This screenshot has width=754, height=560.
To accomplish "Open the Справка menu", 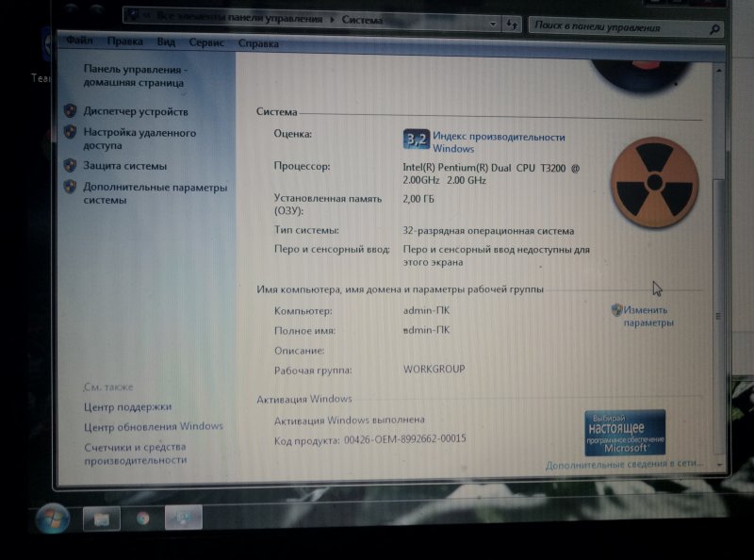I will [258, 43].
